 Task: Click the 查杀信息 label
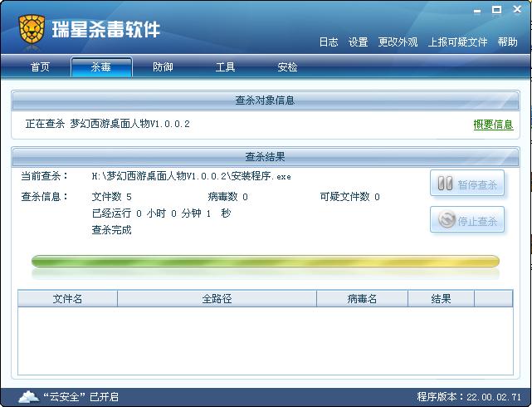[45, 197]
